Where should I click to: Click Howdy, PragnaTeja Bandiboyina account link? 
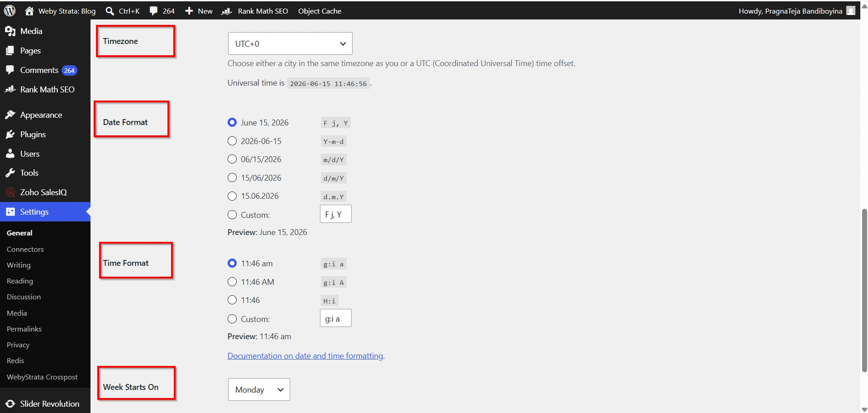(790, 11)
